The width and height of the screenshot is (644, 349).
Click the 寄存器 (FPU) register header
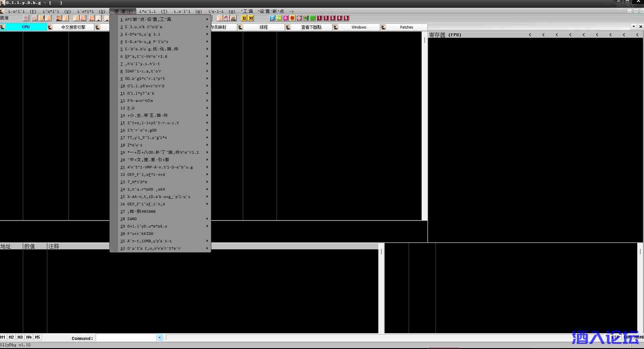[x=445, y=35]
